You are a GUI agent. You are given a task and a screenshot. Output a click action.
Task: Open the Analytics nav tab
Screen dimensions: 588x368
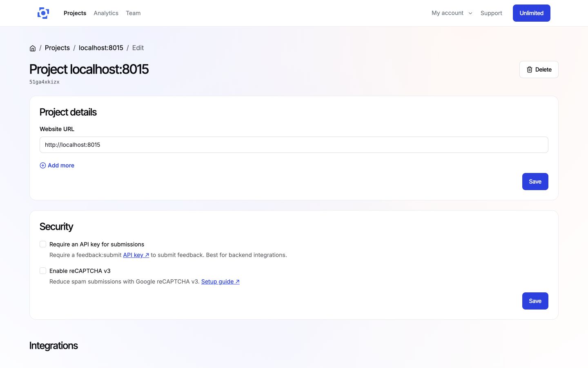click(x=106, y=13)
